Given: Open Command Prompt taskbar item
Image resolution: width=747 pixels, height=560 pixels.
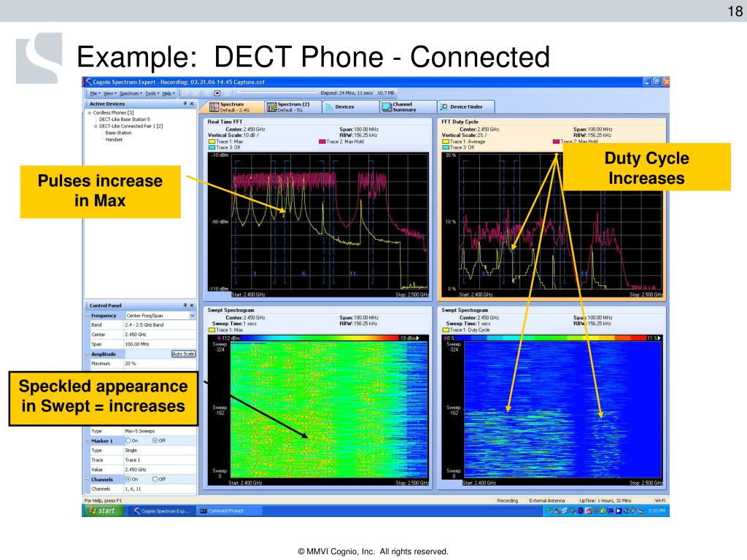Looking at the screenshot, I should (x=228, y=510).
